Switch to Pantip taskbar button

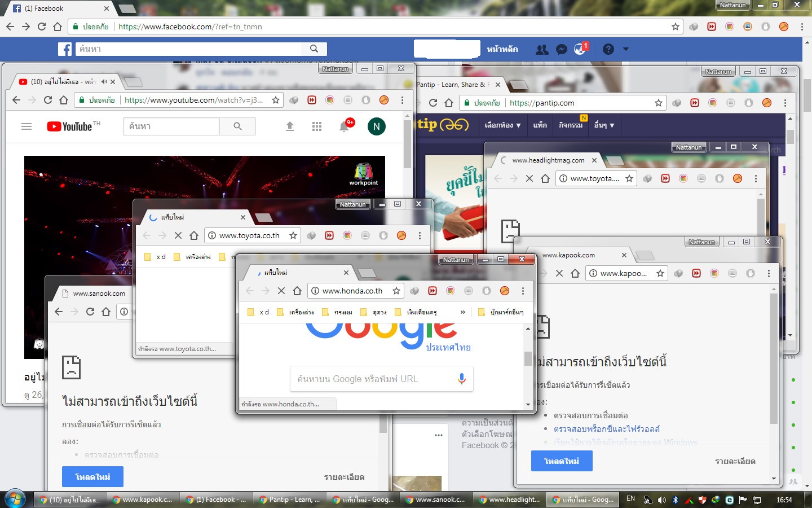click(290, 500)
